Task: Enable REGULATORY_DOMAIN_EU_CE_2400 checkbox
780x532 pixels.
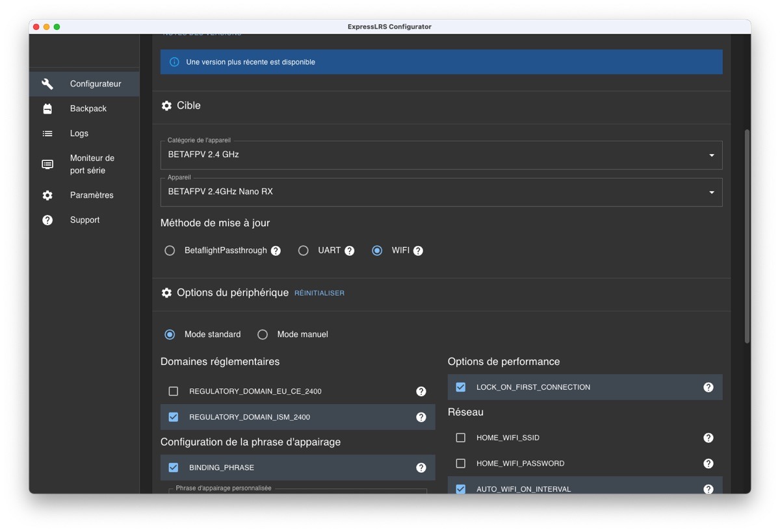Action: point(174,391)
